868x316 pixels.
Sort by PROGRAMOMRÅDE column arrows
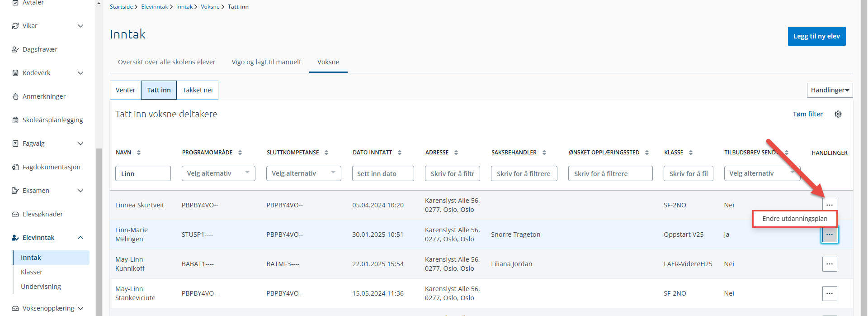pos(240,153)
